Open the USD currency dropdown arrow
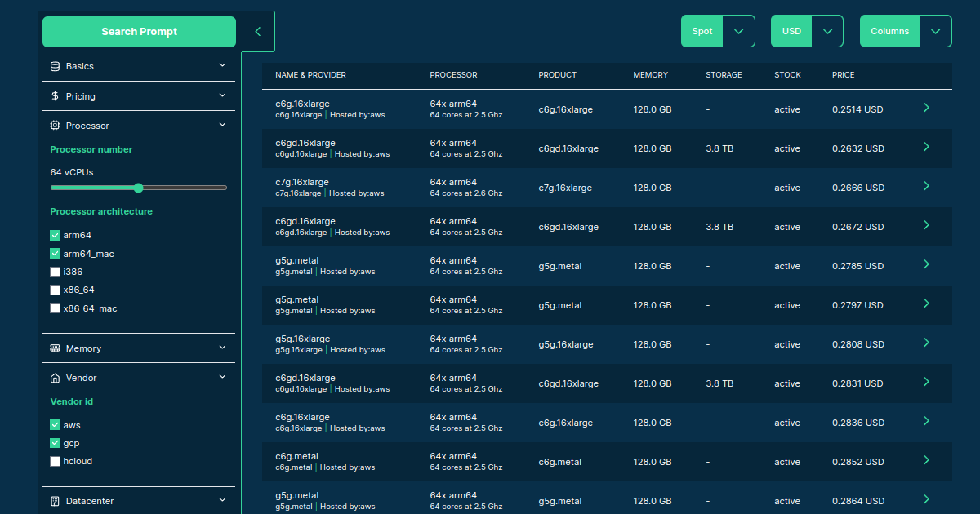The width and height of the screenshot is (980, 514). [827, 31]
